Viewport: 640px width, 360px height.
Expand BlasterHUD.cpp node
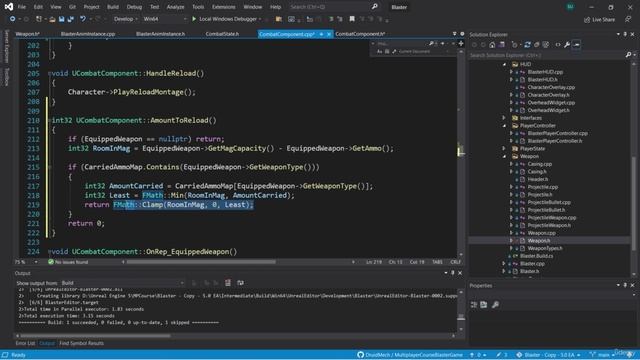(x=511, y=72)
